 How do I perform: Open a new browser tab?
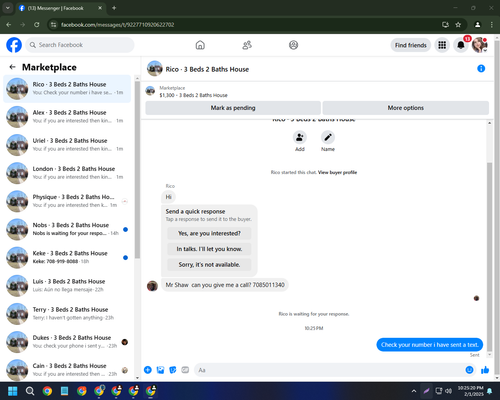click(114, 8)
